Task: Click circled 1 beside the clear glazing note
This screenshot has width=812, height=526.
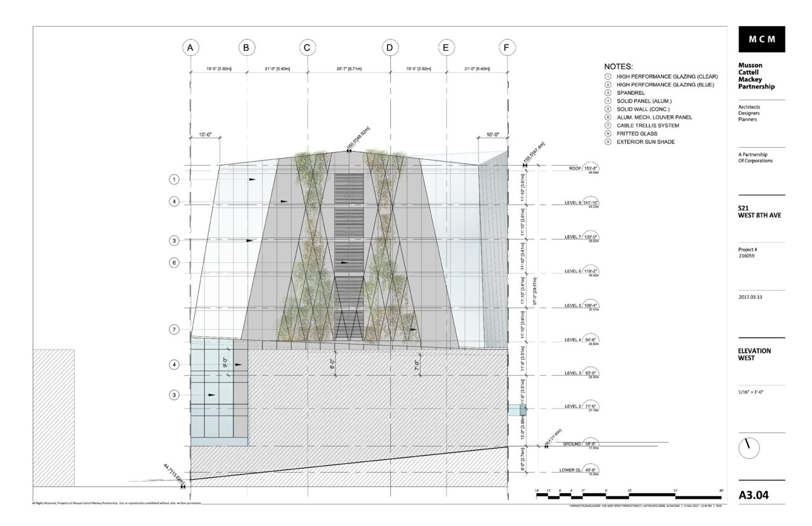Action: coord(608,76)
